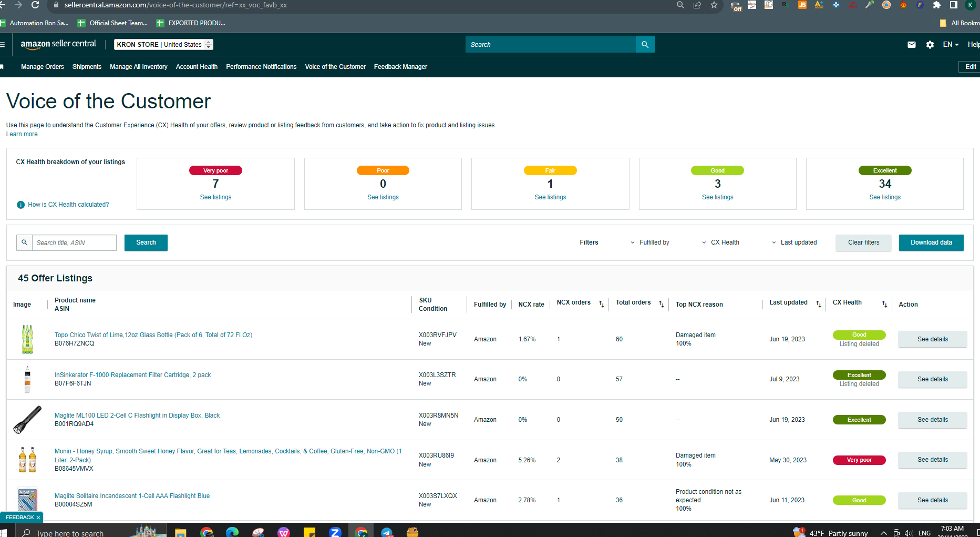Sort by the NCX orders column arrows
The height and width of the screenshot is (537, 980).
(x=602, y=304)
